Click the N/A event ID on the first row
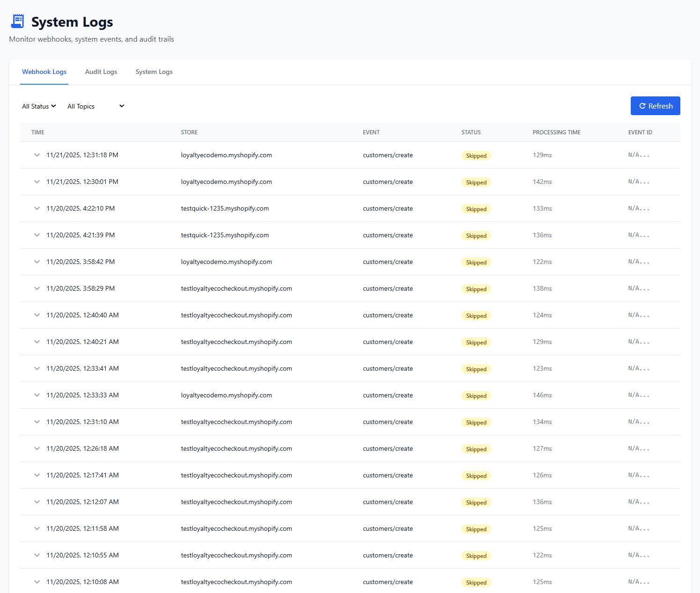700x593 pixels. (639, 155)
